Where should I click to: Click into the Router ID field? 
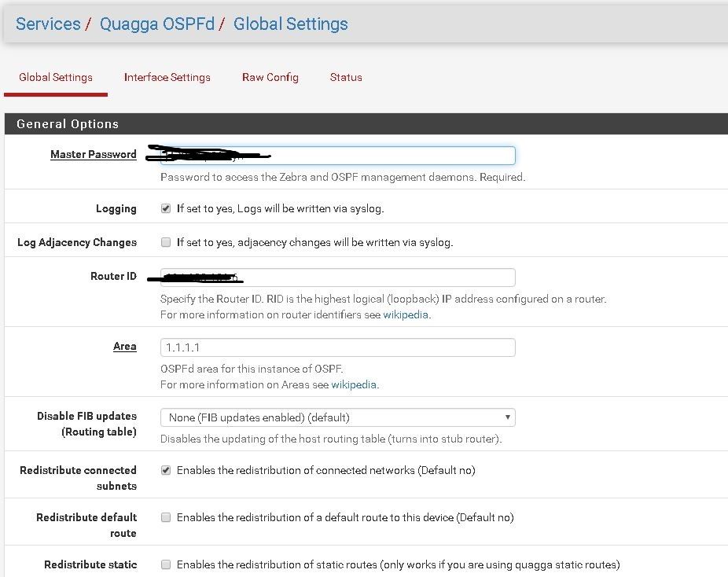click(337, 277)
